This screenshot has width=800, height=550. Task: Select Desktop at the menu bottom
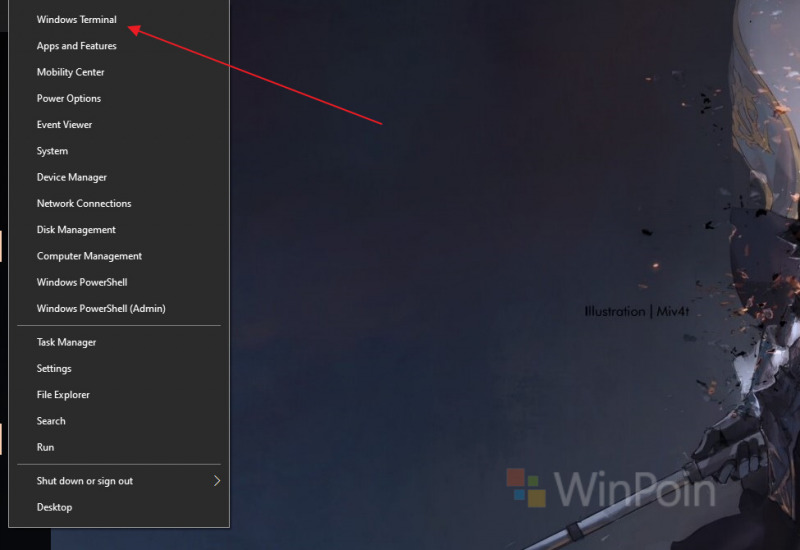pyautogui.click(x=119, y=507)
